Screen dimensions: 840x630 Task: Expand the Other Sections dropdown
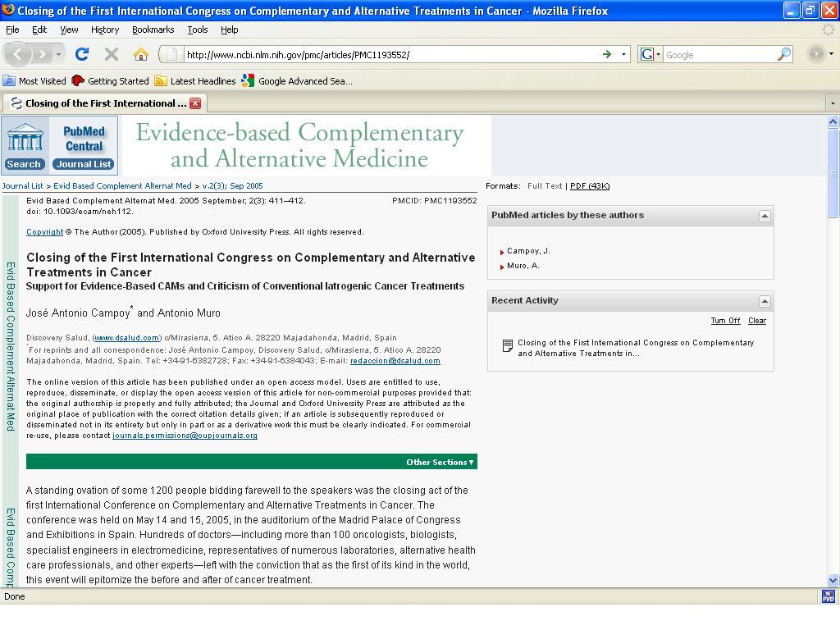click(x=440, y=463)
